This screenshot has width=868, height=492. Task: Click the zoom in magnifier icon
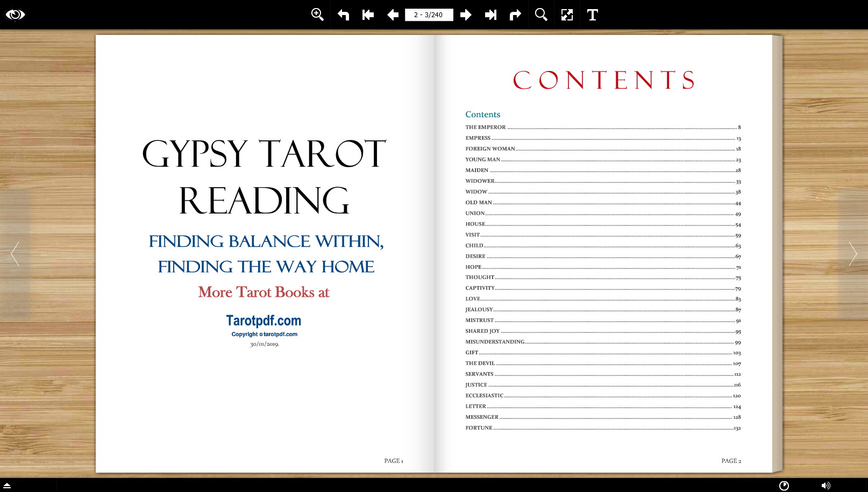[x=317, y=15]
